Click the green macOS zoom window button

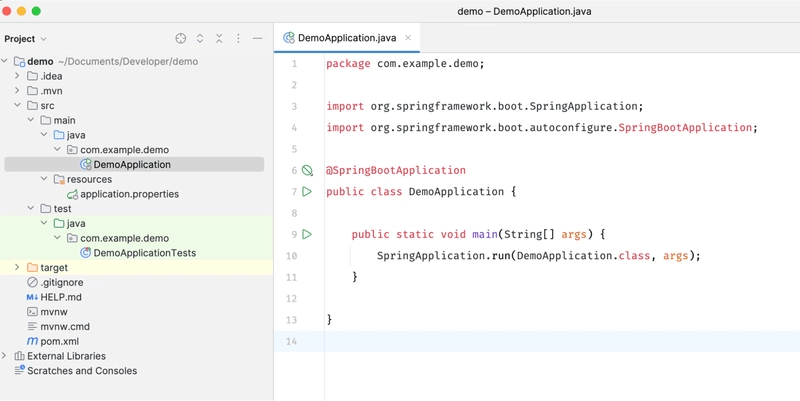point(36,11)
